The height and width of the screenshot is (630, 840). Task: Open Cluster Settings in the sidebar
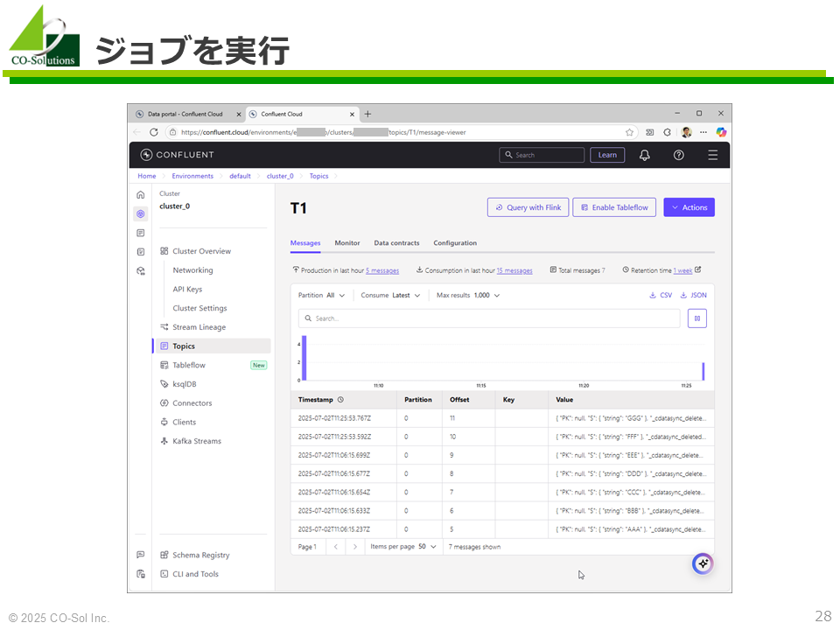click(x=199, y=309)
